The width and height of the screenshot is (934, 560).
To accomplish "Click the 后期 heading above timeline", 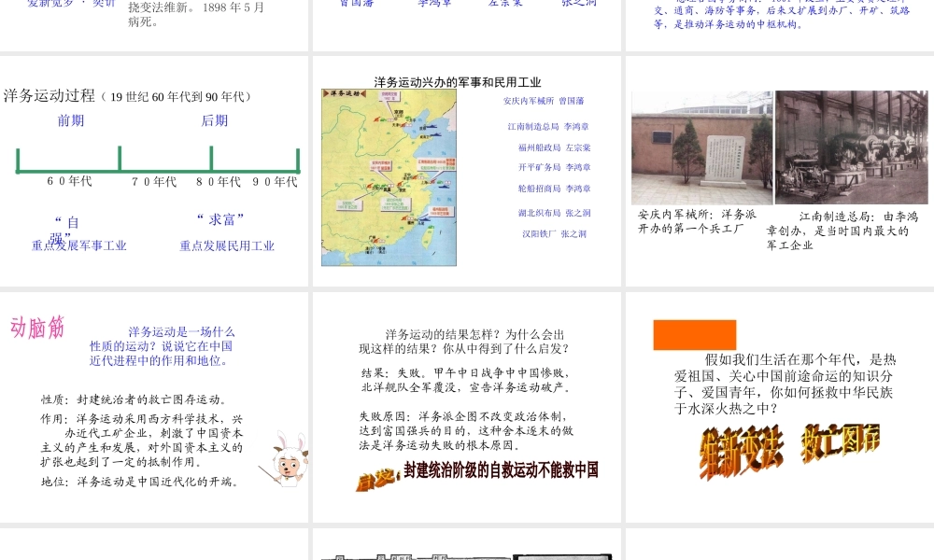I will [215, 120].
